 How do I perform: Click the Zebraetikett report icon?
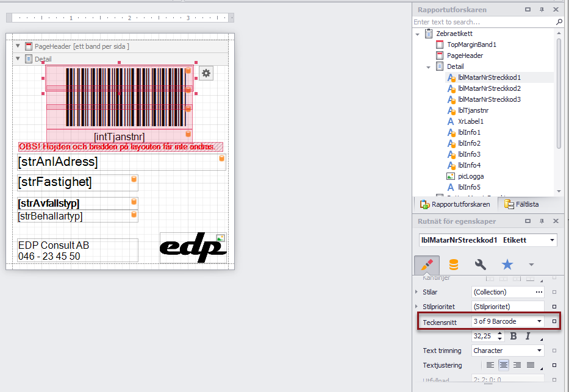429,34
